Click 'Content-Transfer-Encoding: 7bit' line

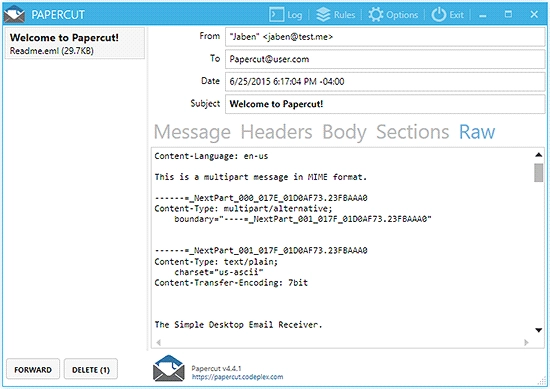click(x=231, y=283)
